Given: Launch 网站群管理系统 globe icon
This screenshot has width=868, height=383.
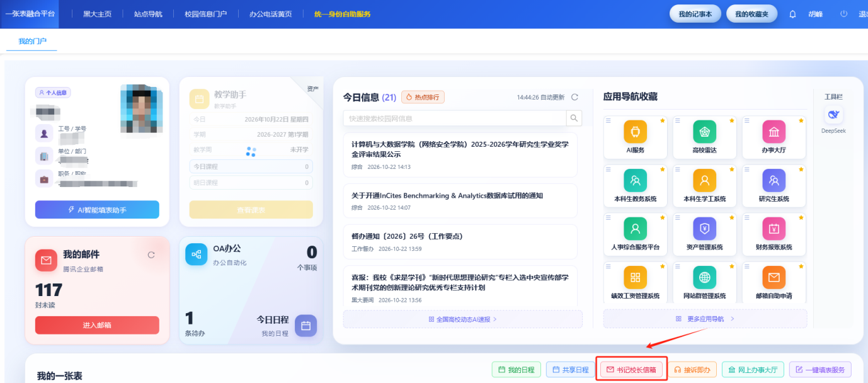Looking at the screenshot, I should (x=704, y=278).
